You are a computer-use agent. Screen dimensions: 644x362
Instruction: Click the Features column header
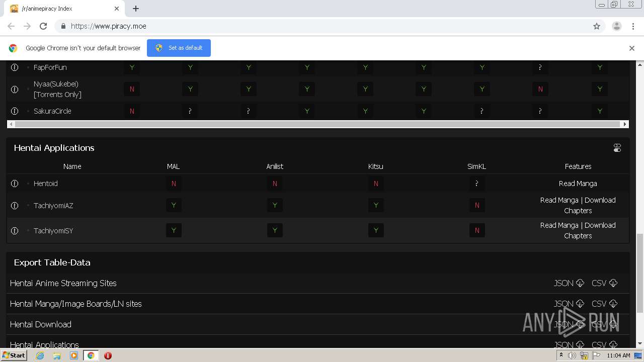pyautogui.click(x=578, y=166)
